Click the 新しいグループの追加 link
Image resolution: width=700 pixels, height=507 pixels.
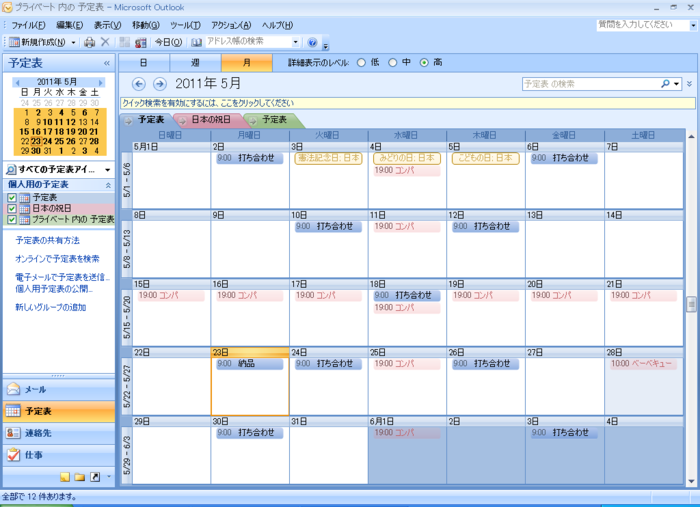(51, 308)
